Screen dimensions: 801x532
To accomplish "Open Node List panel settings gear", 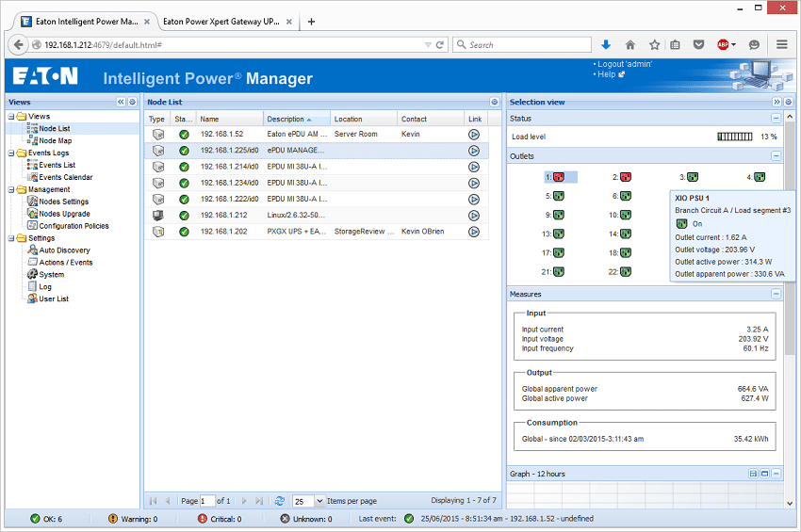I will tap(494, 102).
